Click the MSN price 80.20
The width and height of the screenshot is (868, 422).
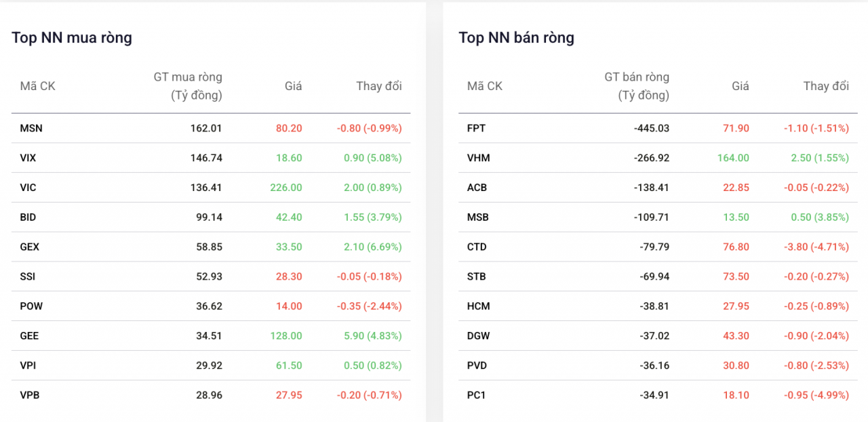tap(289, 128)
